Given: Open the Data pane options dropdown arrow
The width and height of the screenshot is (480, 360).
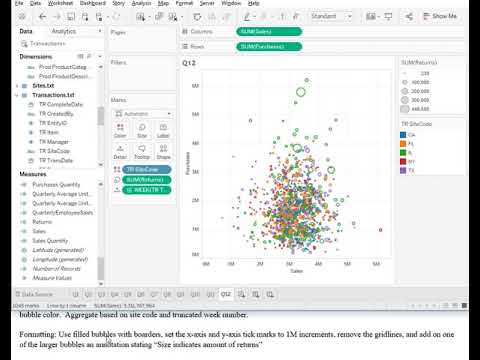Looking at the screenshot, I should [x=100, y=31].
